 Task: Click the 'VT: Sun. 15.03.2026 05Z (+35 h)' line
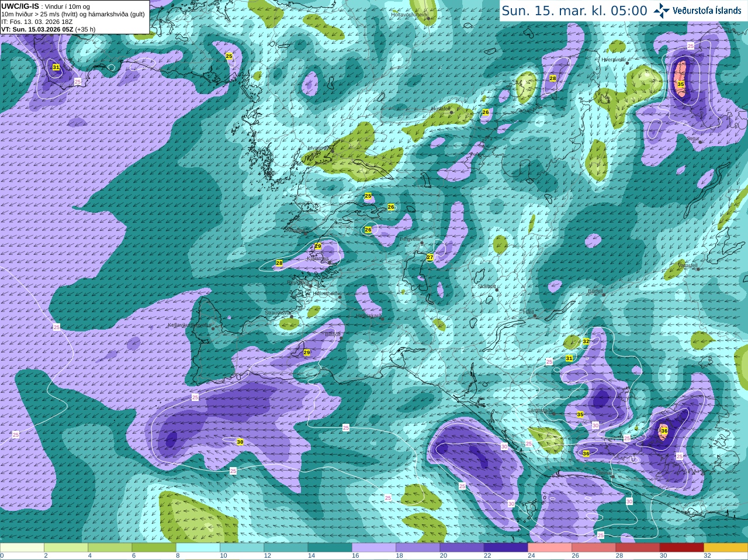click(x=49, y=29)
